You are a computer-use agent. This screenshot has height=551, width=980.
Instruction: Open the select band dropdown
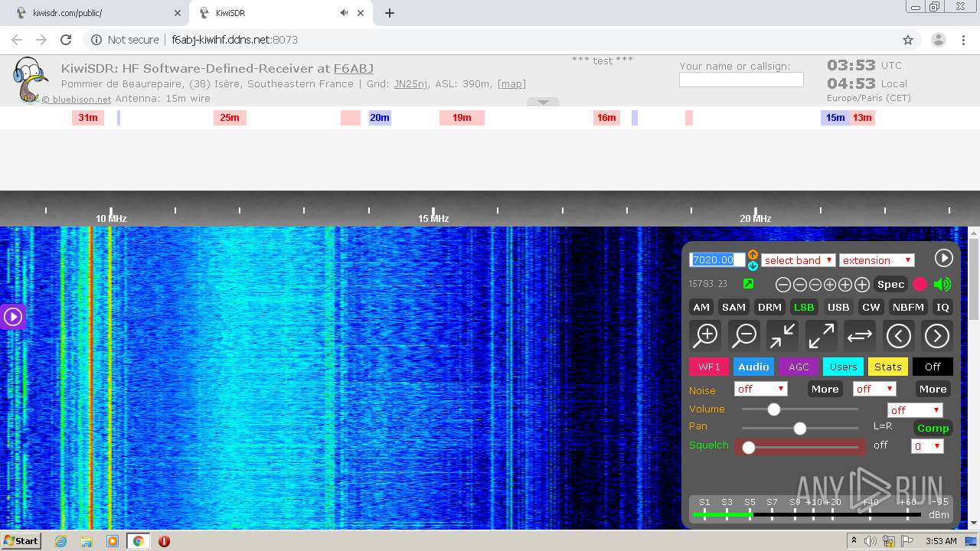798,260
